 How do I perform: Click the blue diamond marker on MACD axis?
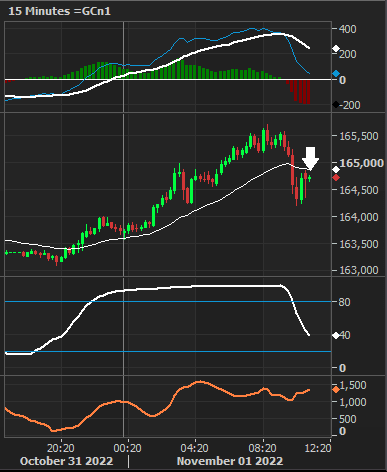click(x=336, y=73)
